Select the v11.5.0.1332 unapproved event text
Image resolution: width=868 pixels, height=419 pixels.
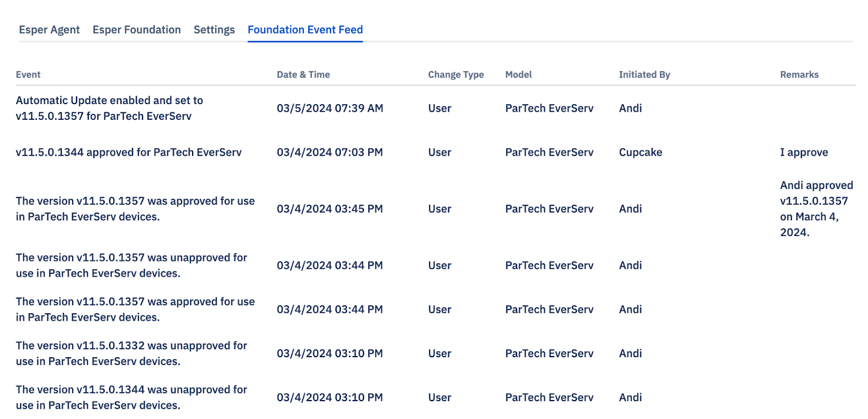tap(131, 353)
